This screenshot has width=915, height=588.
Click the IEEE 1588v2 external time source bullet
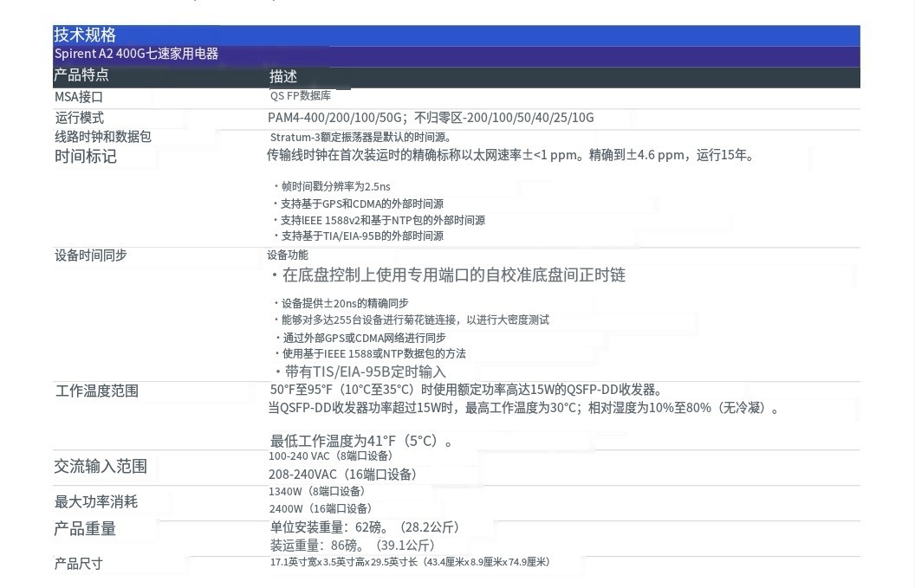tap(380, 220)
